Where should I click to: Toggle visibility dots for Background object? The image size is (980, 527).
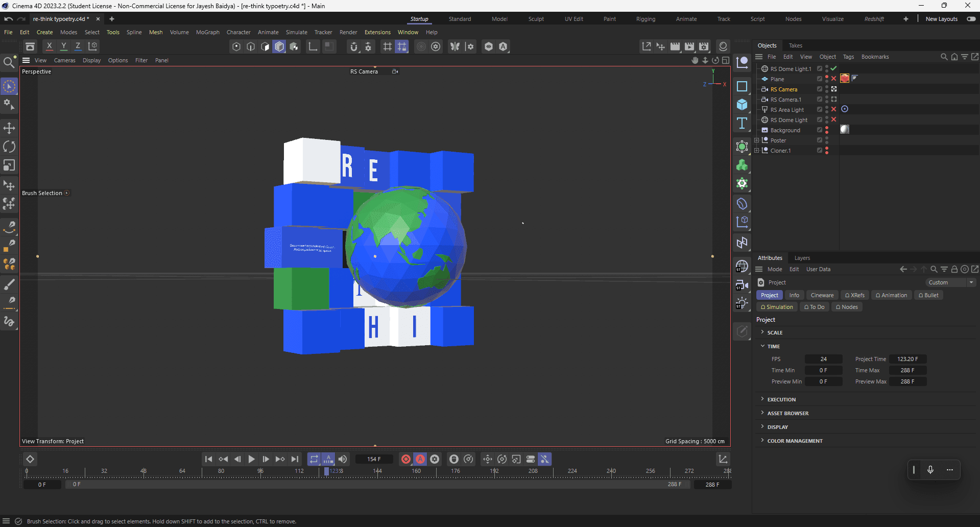(x=827, y=130)
